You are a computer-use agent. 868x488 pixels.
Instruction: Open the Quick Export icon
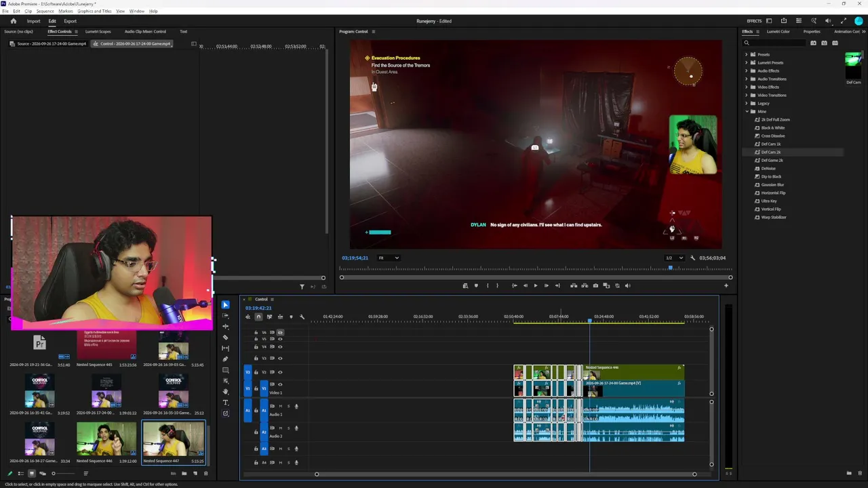(784, 21)
